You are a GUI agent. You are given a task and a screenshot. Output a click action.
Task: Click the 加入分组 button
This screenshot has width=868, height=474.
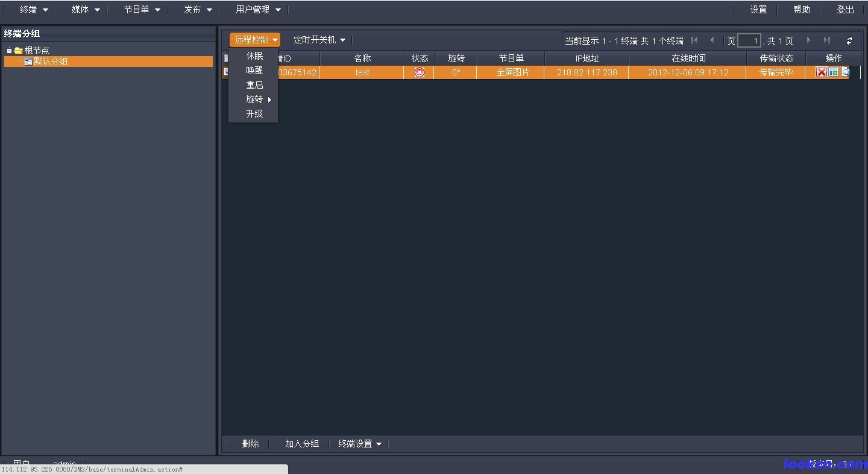click(x=301, y=444)
